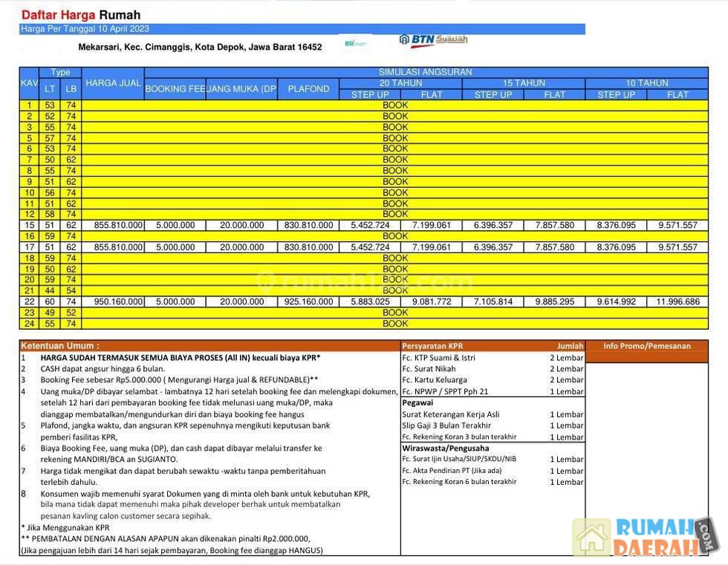The width and height of the screenshot is (728, 565).
Task: Click the 11.996.686 installment cell
Action: [x=677, y=302]
